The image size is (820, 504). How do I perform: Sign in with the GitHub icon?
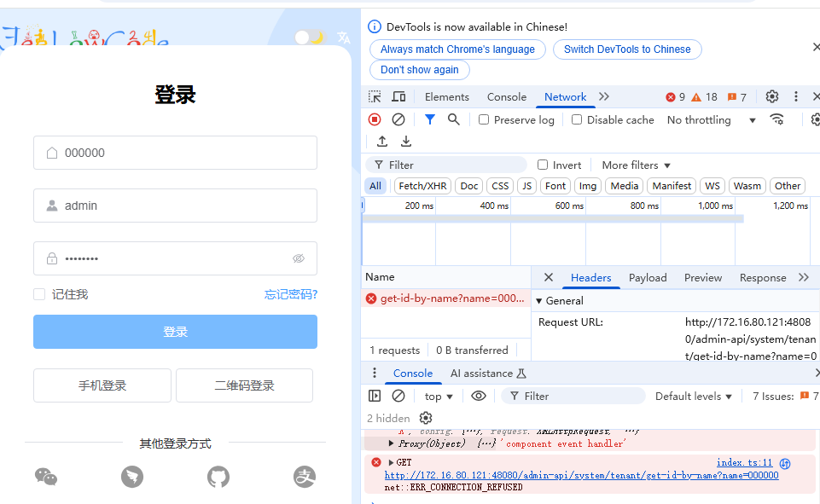pyautogui.click(x=218, y=477)
